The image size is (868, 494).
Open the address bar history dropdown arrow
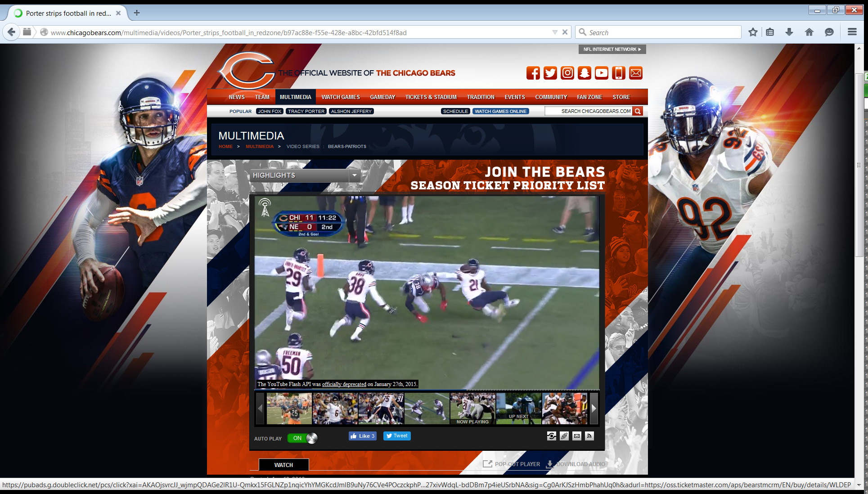[555, 32]
